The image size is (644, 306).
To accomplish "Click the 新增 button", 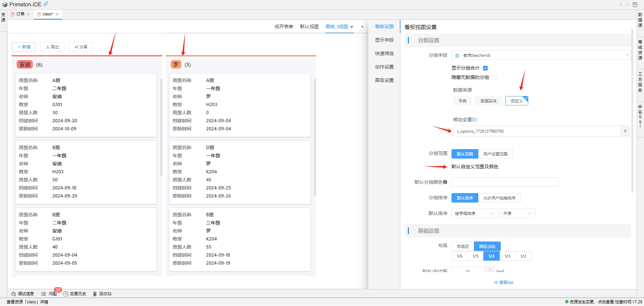I will [x=24, y=47].
